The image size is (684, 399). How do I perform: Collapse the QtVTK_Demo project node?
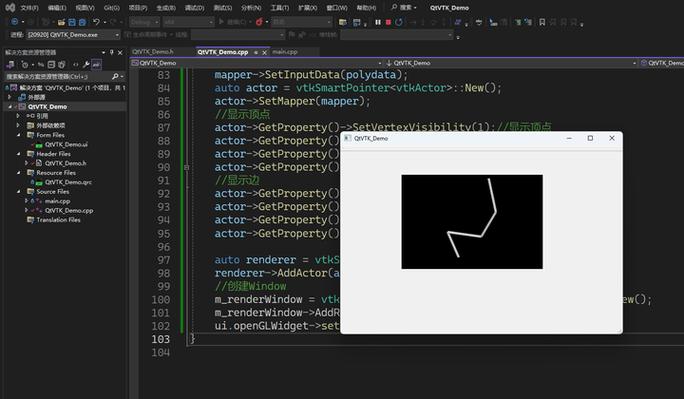click(10, 106)
